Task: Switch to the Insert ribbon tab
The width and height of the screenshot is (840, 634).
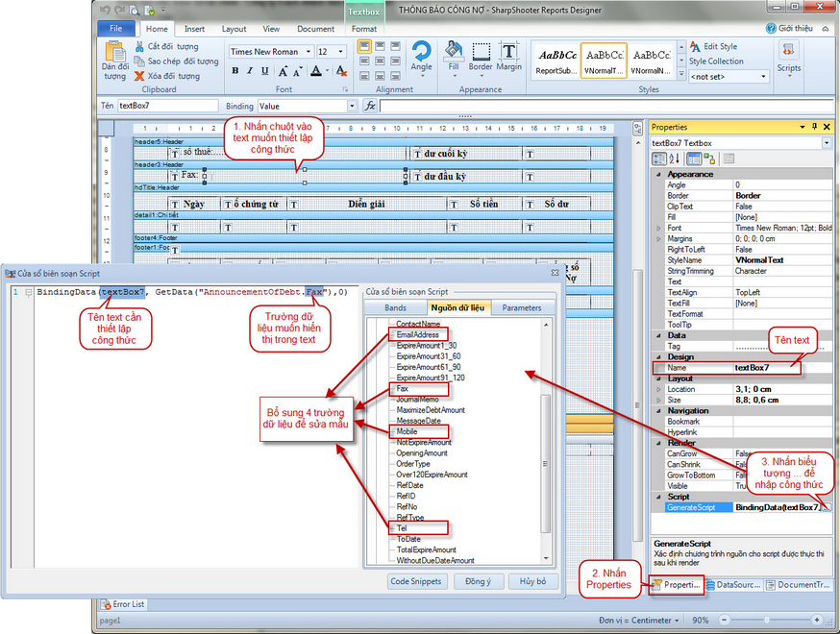Action: click(194, 29)
